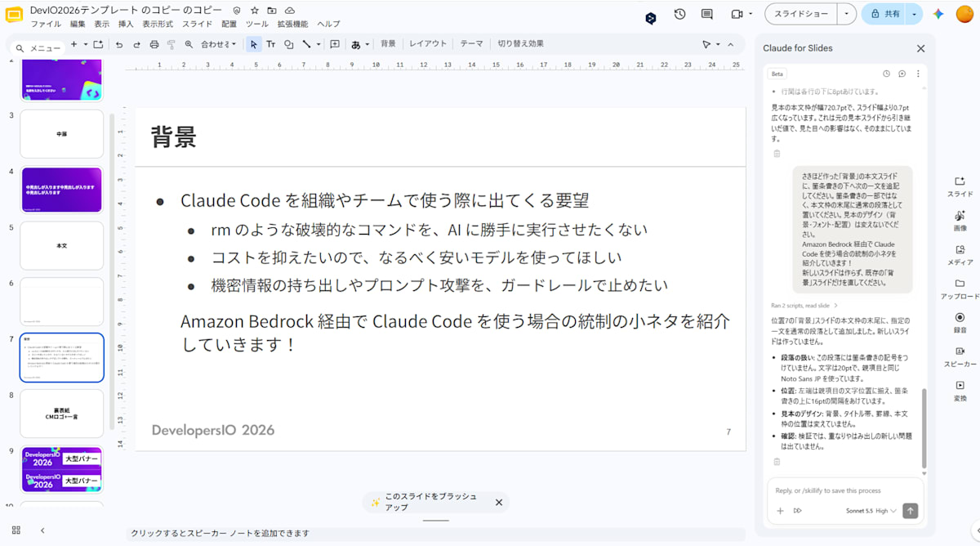Screen dimensions: 980x546
Task: Open Claude panel three-dot menu
Action: tap(917, 74)
